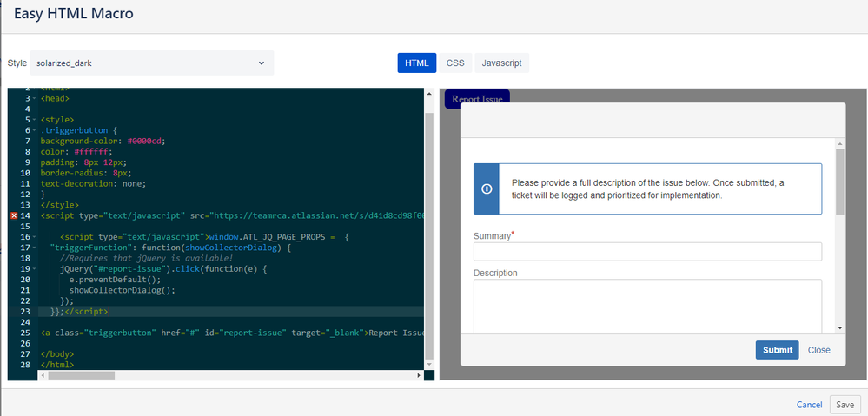Click the error marker on line 14
This screenshot has height=416, width=868.
click(14, 215)
